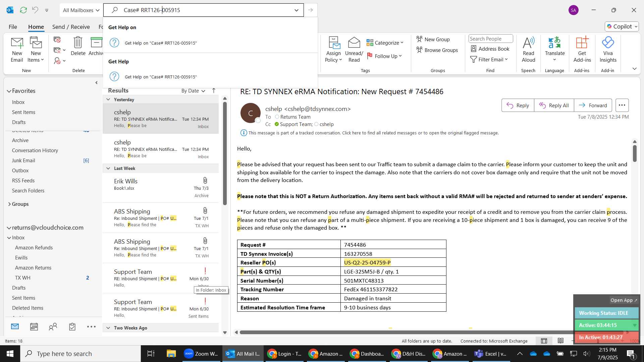Toggle sort order arrow in Results
The image size is (644, 362).
point(214,90)
